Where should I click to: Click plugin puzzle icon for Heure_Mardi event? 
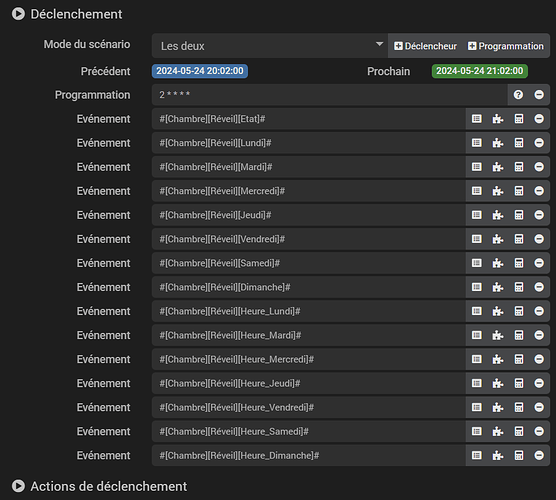[x=497, y=335]
